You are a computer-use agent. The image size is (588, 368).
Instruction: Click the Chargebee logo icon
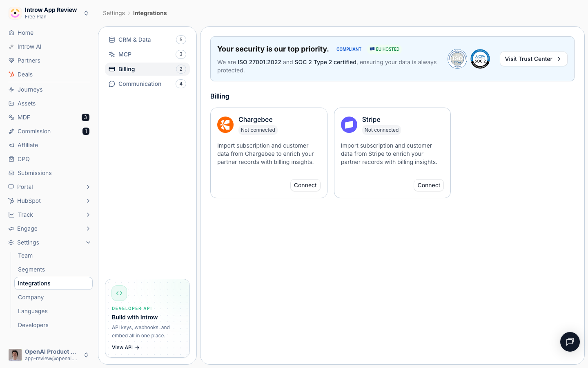tap(225, 125)
